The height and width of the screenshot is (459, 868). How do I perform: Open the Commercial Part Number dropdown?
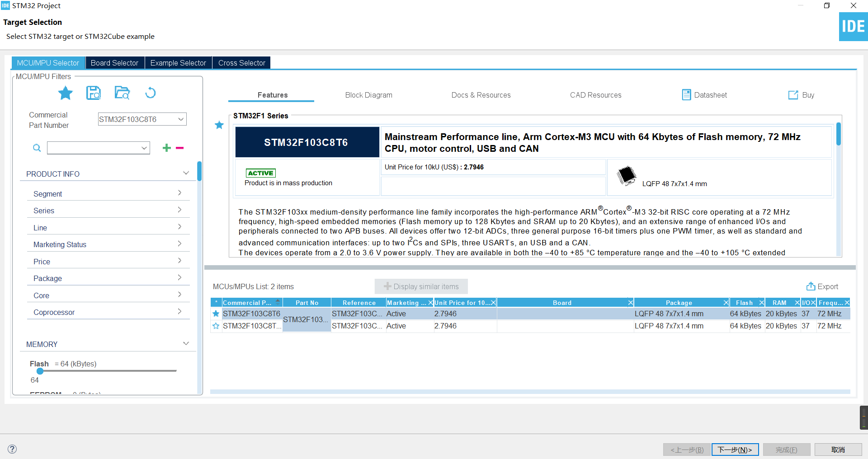click(180, 119)
